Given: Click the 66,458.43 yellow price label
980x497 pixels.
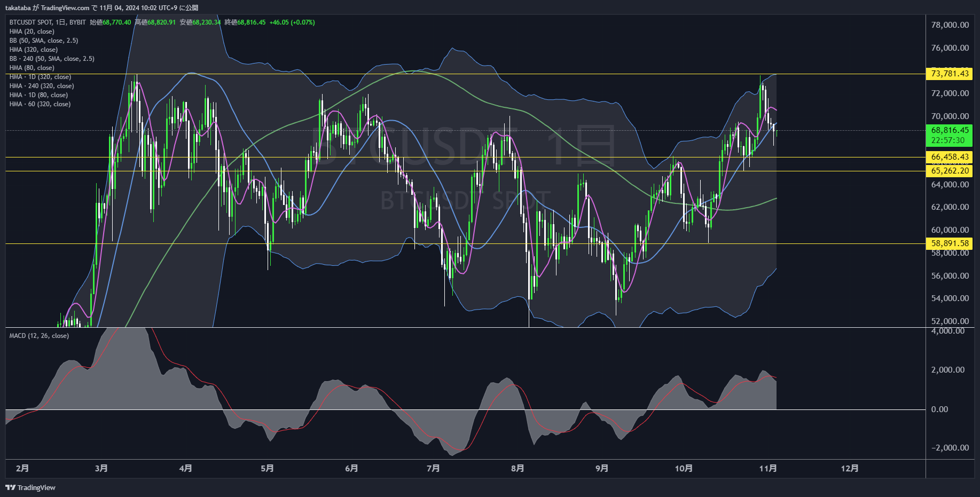Looking at the screenshot, I should pyautogui.click(x=949, y=157).
